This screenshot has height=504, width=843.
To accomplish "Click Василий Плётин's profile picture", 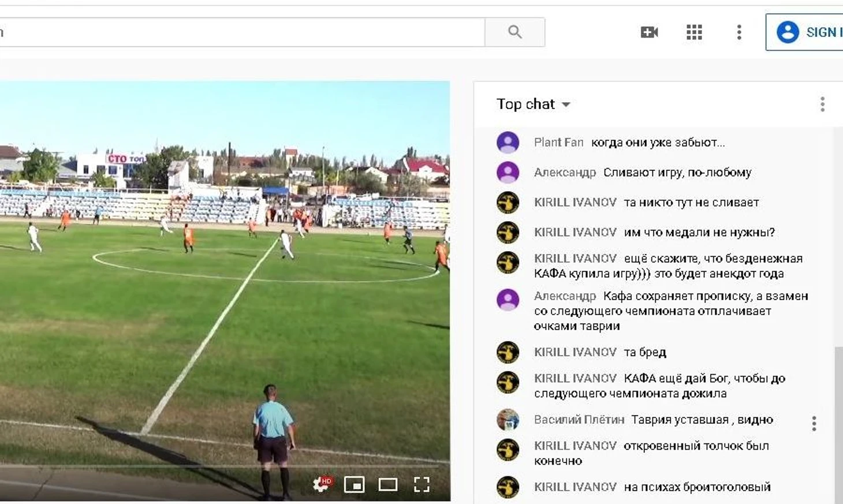I will 508,420.
